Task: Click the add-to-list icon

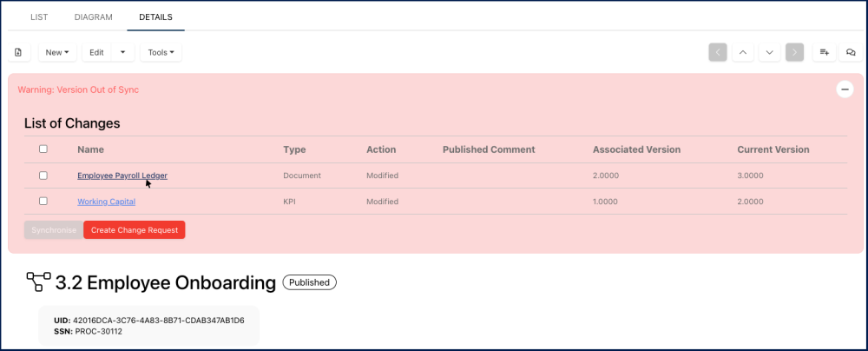Action: click(x=825, y=52)
